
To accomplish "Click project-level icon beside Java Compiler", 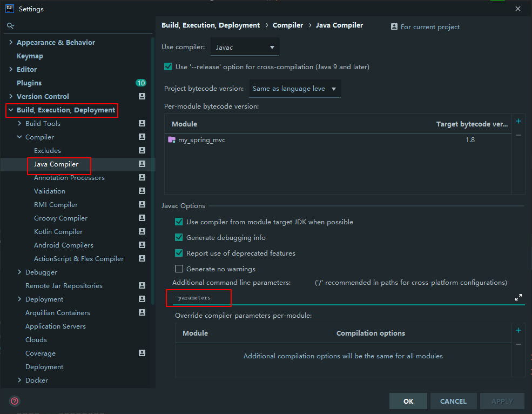I will [x=142, y=164].
